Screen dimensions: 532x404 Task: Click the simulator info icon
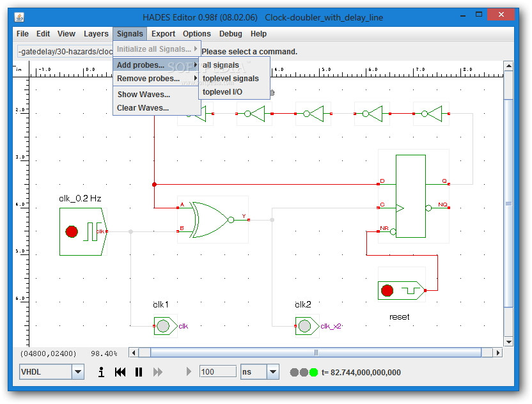(101, 372)
